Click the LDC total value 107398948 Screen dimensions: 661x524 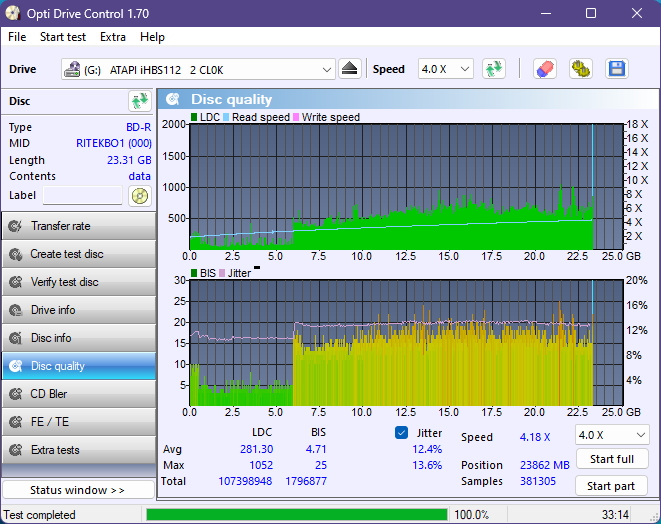point(245,481)
